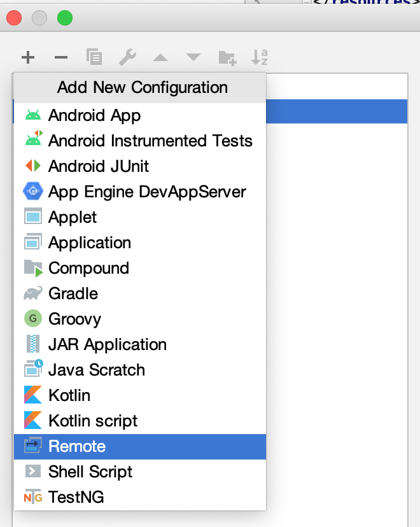Select the Applet configuration

[140, 217]
